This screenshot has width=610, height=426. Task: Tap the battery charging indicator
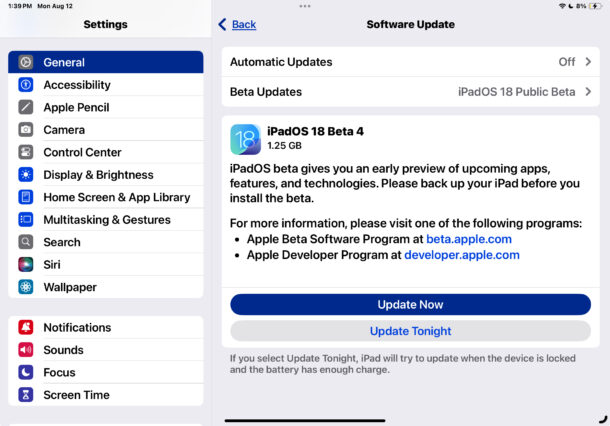click(x=595, y=6)
